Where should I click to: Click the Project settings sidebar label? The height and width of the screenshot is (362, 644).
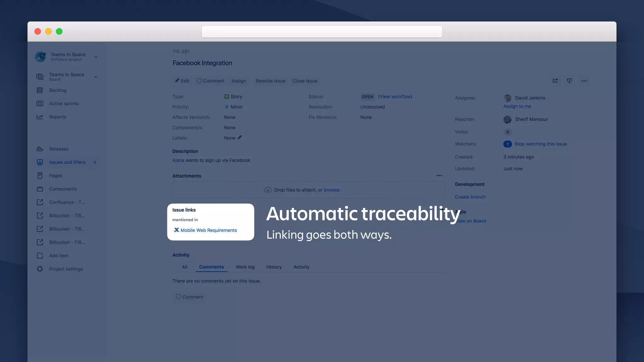(66, 269)
